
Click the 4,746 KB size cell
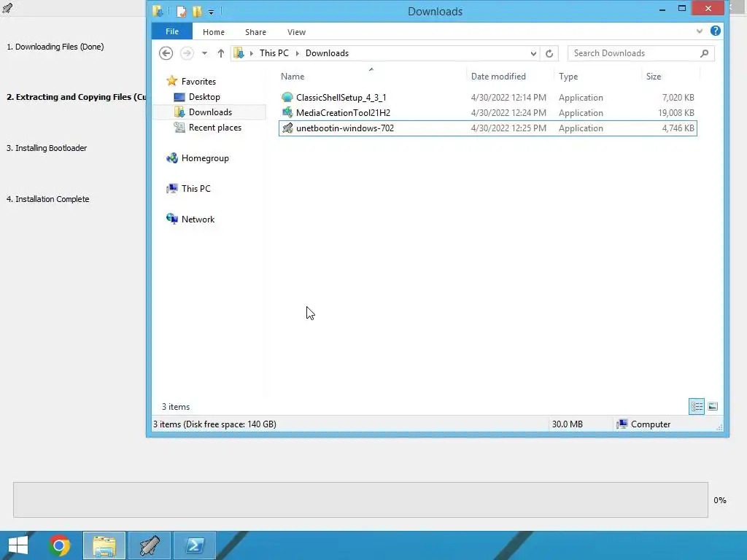coord(678,128)
